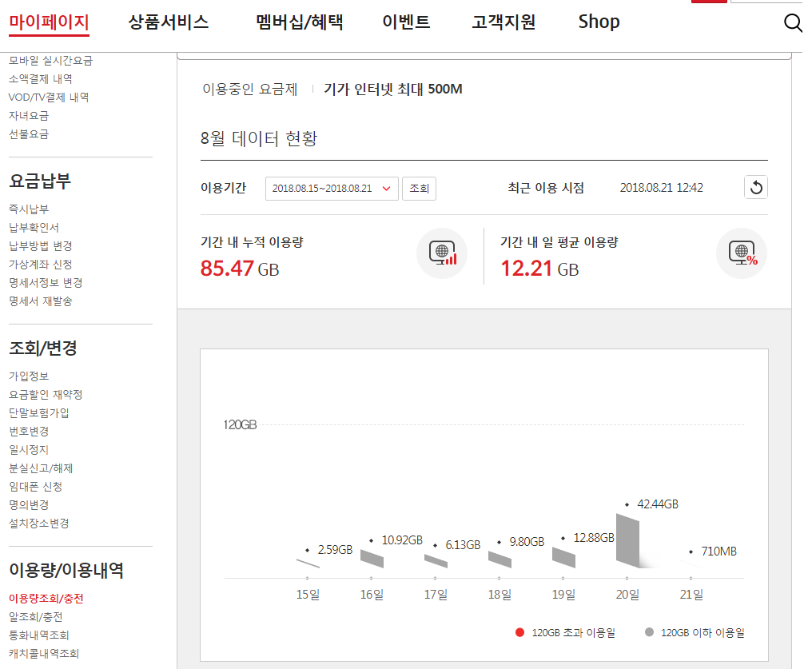Open the 마이페이지 menu

[x=49, y=22]
